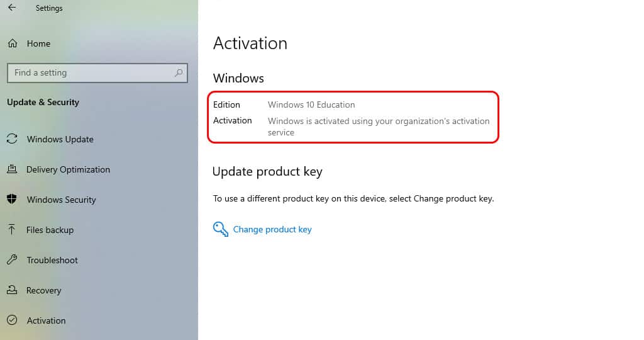Click the Windows is activated status text
The height and width of the screenshot is (340, 644).
pyautogui.click(x=379, y=127)
